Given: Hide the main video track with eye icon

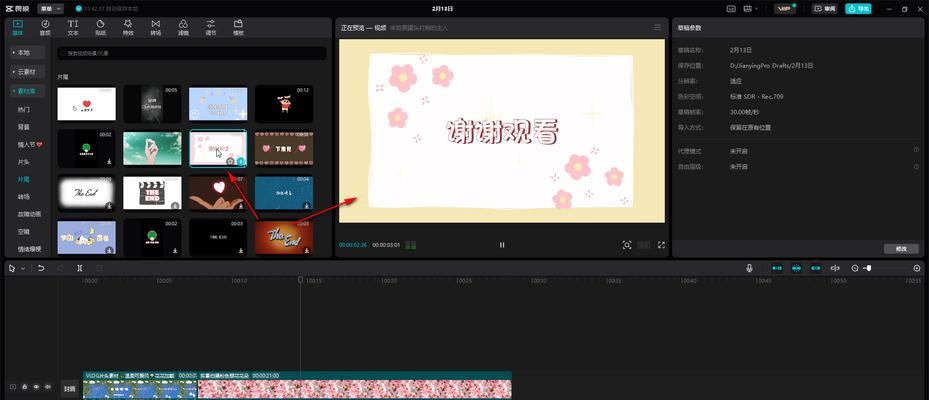Looking at the screenshot, I should 36,387.
